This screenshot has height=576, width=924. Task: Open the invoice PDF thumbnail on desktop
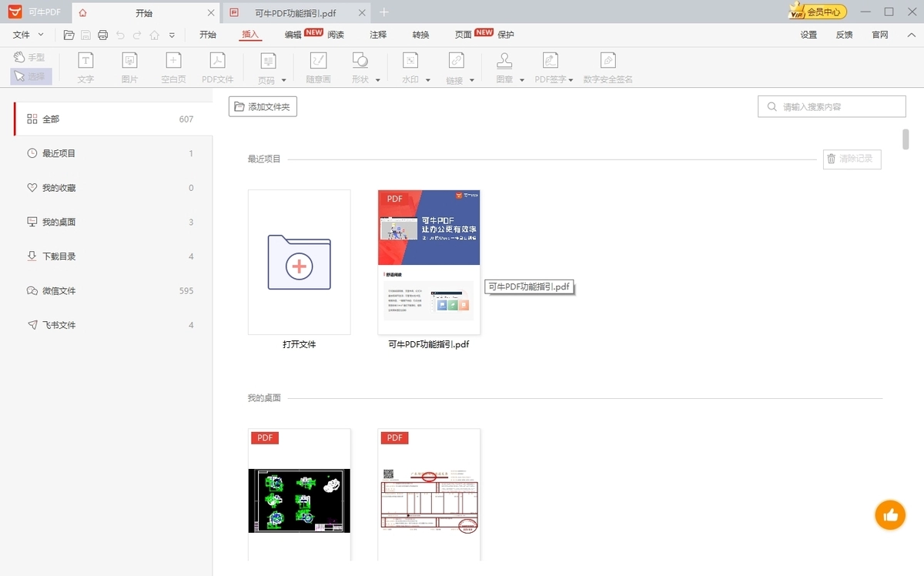429,494
